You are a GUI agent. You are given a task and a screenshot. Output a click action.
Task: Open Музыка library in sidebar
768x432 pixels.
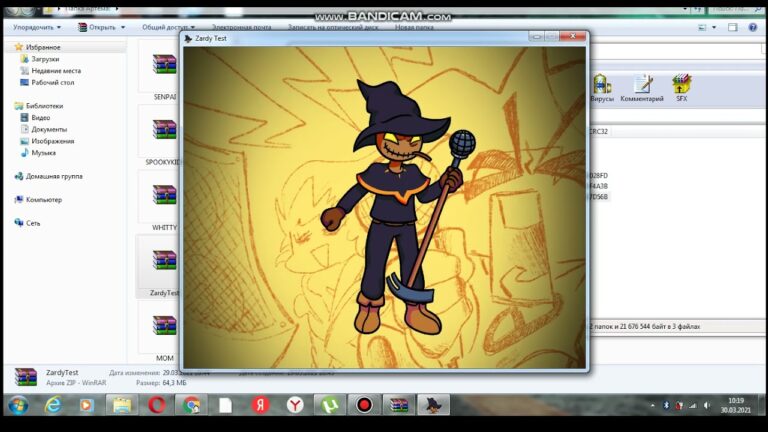(43, 153)
